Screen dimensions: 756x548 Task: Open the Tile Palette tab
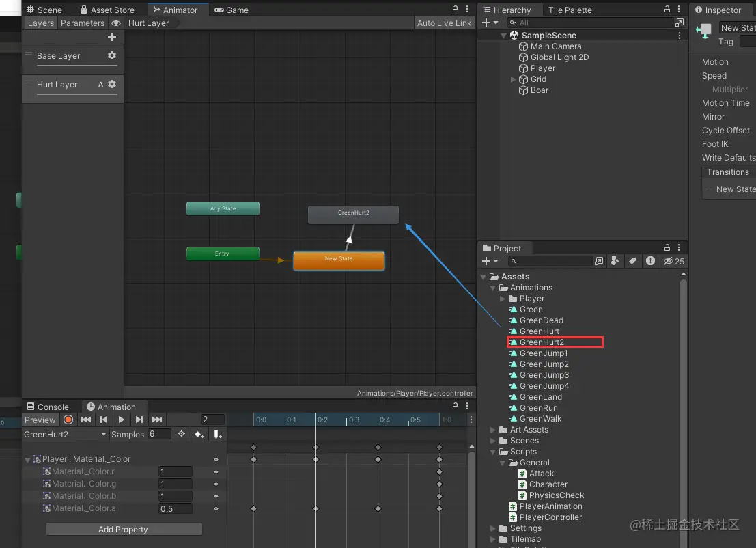coord(570,10)
